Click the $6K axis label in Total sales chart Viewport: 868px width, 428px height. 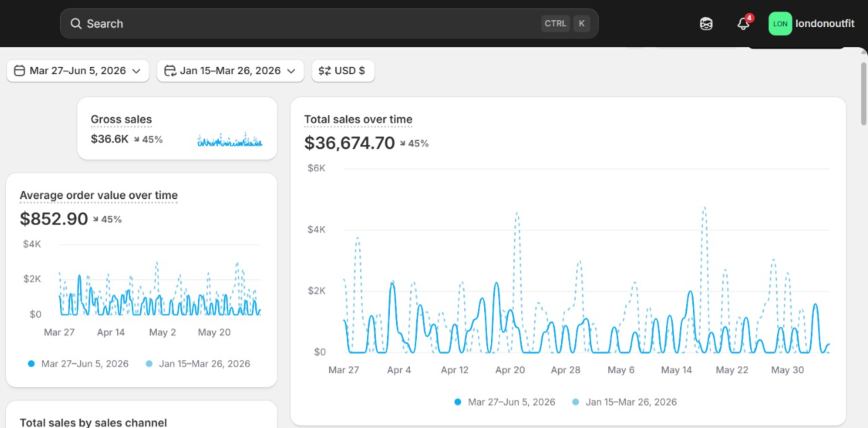(x=316, y=168)
